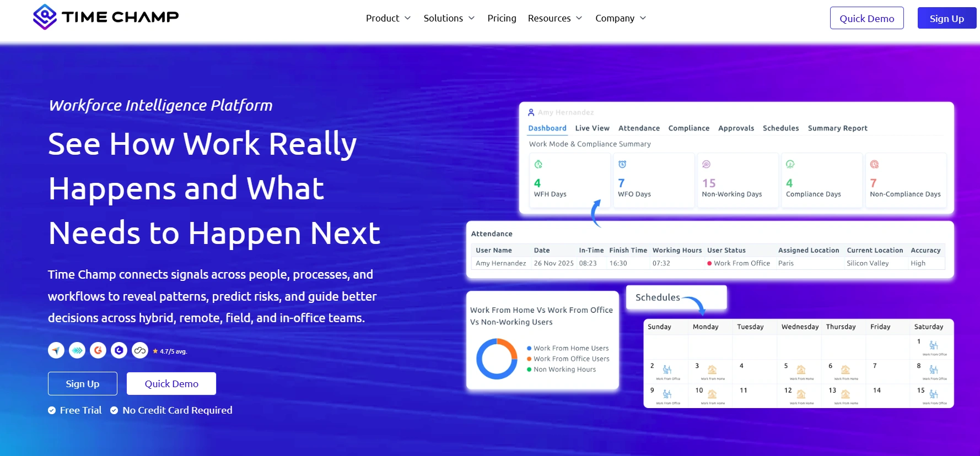Screen dimensions: 980x456
Task: Click the hero Sign Up button
Action: (83, 383)
